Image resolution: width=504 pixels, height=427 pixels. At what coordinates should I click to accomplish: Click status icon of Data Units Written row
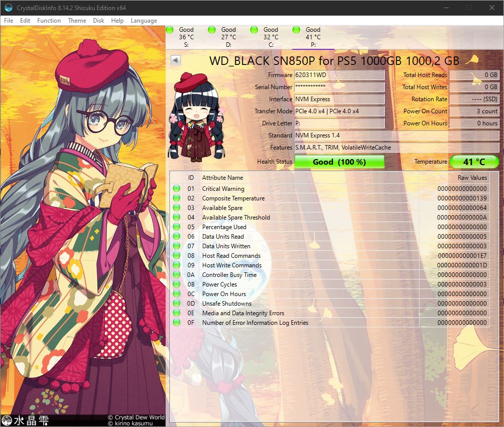click(x=177, y=246)
